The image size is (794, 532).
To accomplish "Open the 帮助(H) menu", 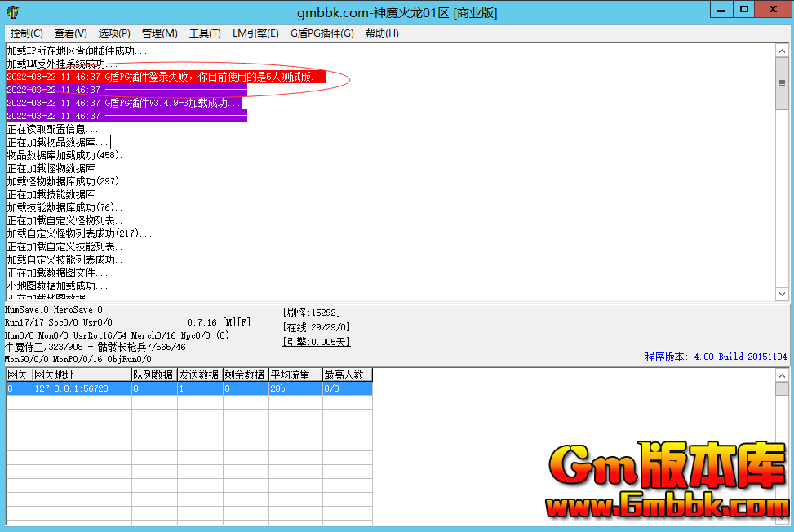I will pos(382,33).
